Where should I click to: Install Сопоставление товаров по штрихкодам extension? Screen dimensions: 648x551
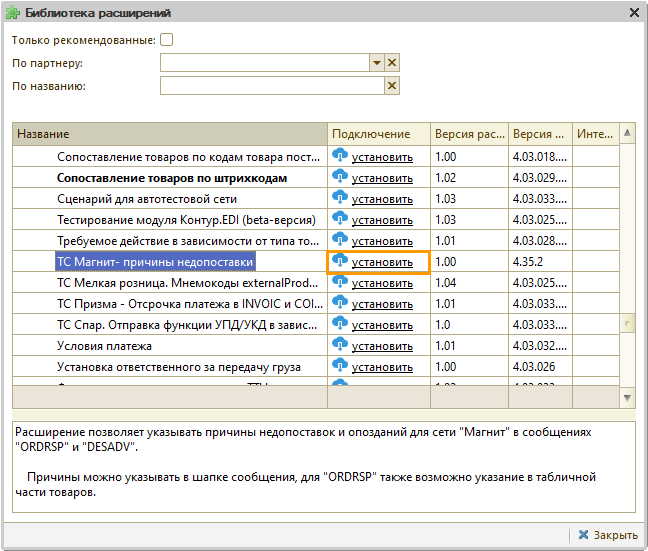tap(381, 178)
